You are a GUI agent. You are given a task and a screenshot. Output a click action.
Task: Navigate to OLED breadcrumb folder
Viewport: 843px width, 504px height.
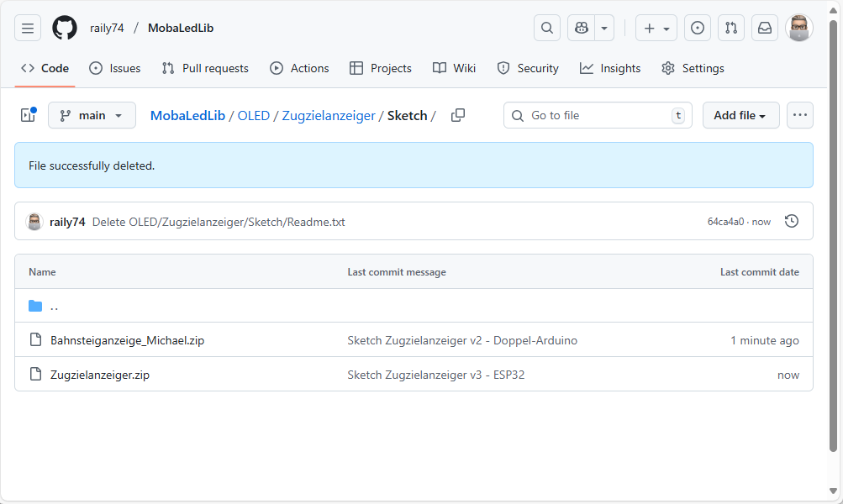click(x=254, y=115)
